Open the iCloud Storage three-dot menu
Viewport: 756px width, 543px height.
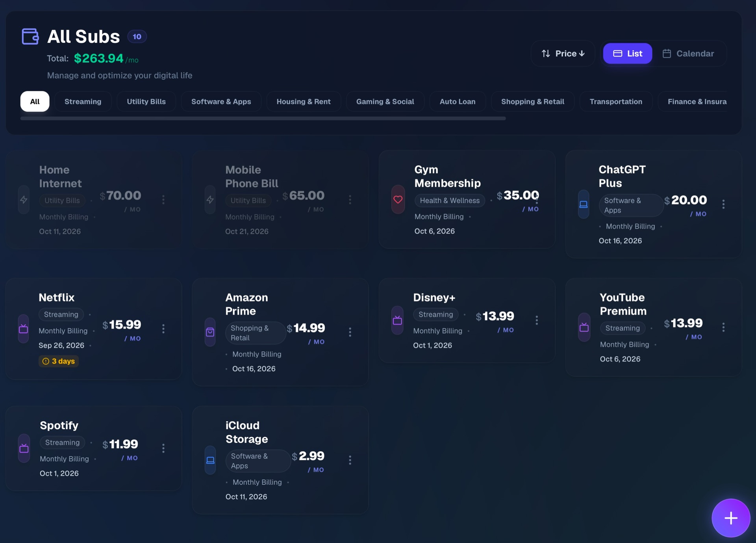[x=350, y=460]
